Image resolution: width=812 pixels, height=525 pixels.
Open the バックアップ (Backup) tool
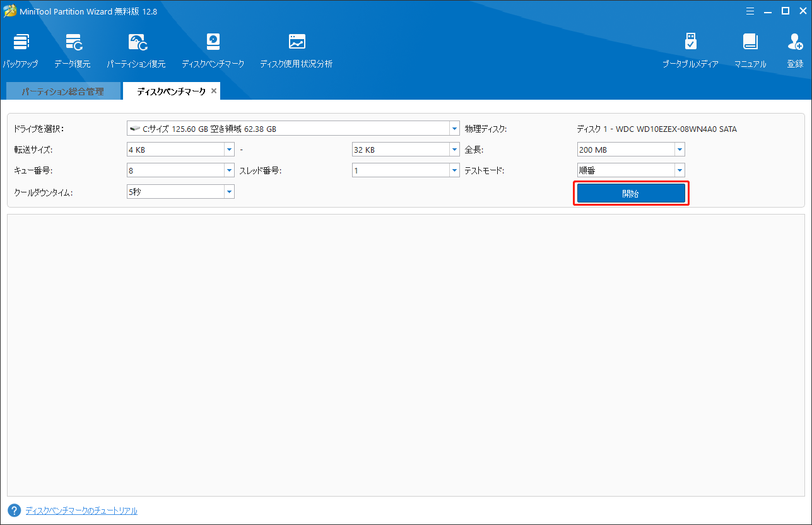coord(20,50)
